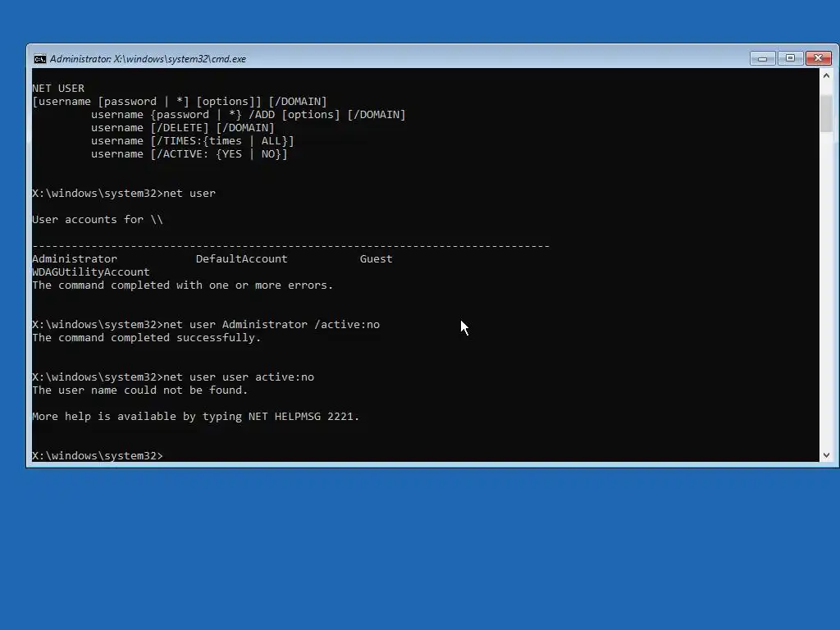Click the 'Administrator' account name in the list
840x630 pixels.
[75, 258]
